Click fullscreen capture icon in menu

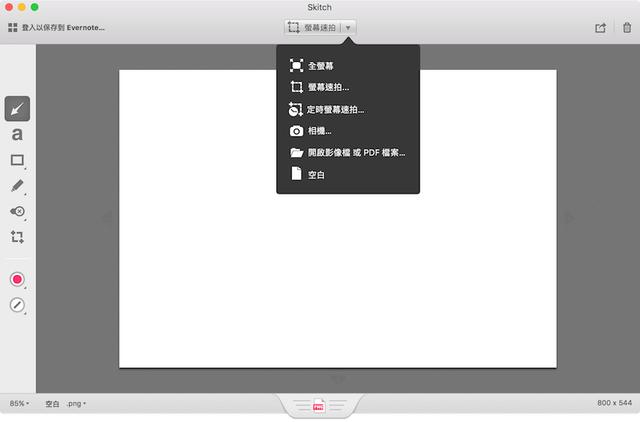pos(296,65)
